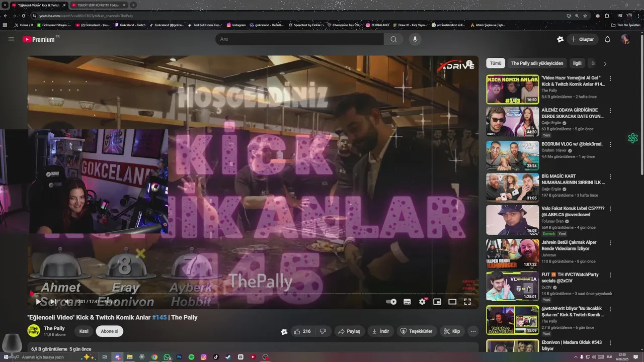Open options for 'Valo Fakat Konuk' video
This screenshot has width=644, height=362.
[x=610, y=209]
